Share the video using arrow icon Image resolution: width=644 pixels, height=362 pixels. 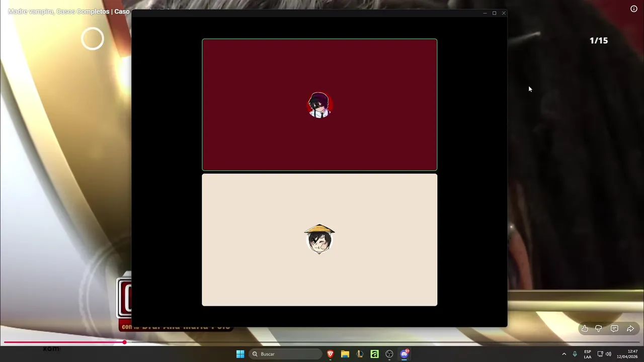click(630, 329)
